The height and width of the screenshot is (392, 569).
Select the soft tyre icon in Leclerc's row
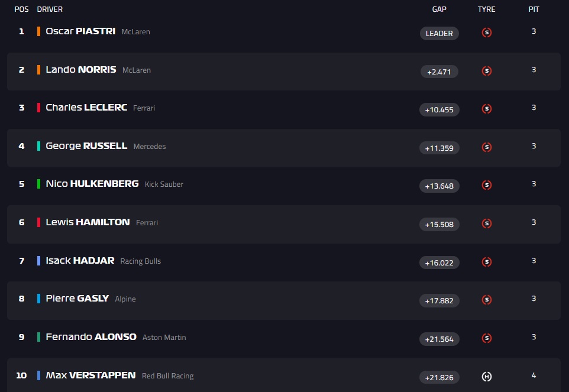(x=487, y=109)
